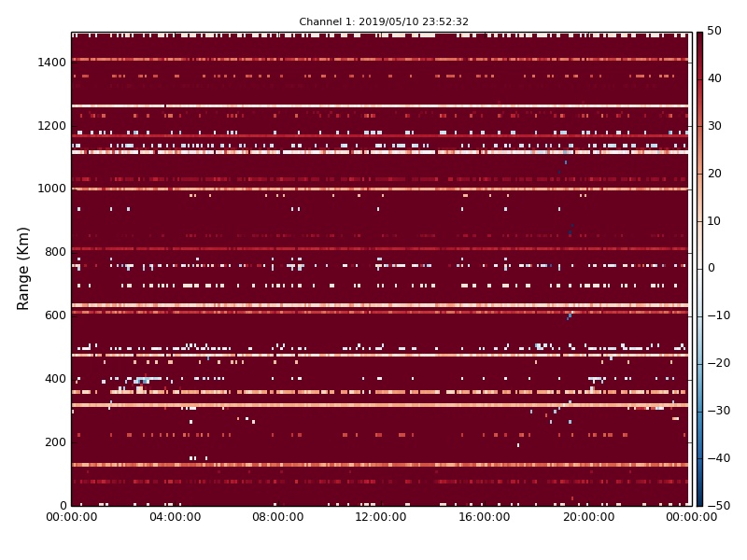Click the colorbar label −10
This screenshot has width=747, height=560.
pyautogui.click(x=718, y=315)
